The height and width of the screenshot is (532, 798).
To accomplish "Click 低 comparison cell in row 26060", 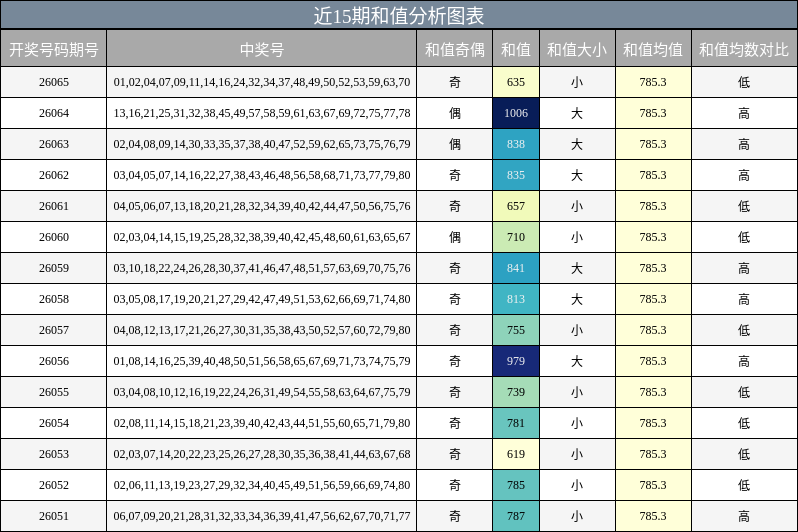I will point(744,237).
